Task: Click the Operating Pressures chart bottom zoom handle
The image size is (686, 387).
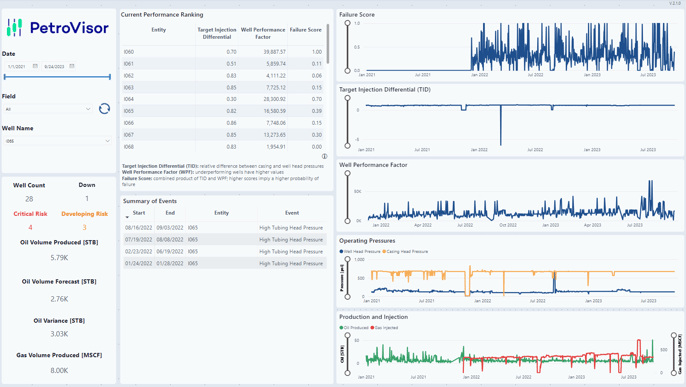Action: point(347,297)
